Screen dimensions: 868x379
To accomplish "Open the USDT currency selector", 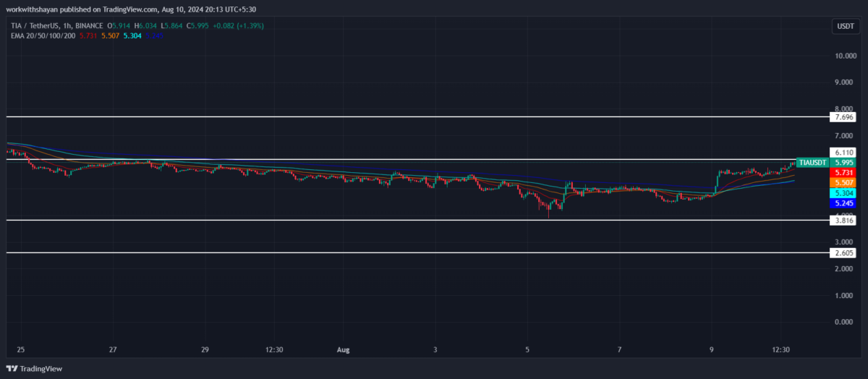I will pyautogui.click(x=844, y=27).
